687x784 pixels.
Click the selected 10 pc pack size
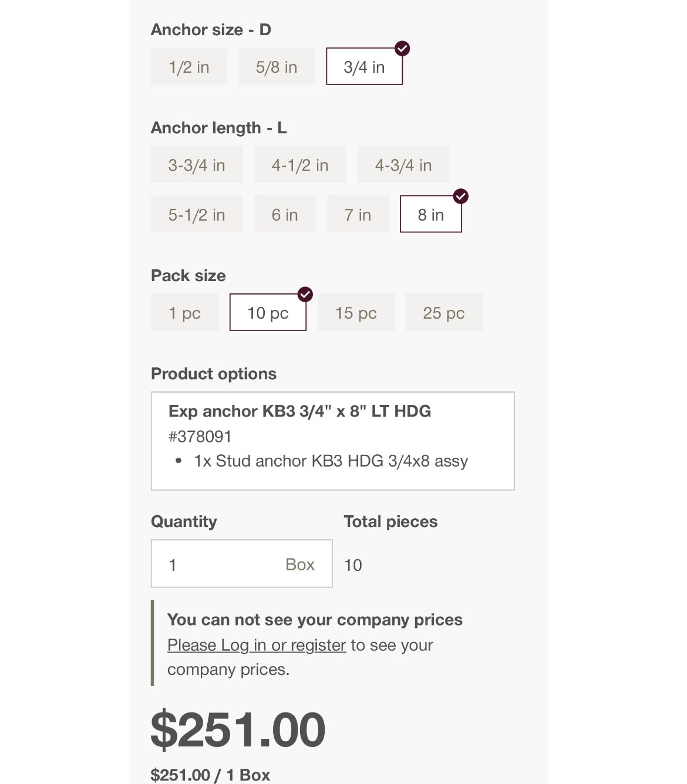tap(268, 313)
